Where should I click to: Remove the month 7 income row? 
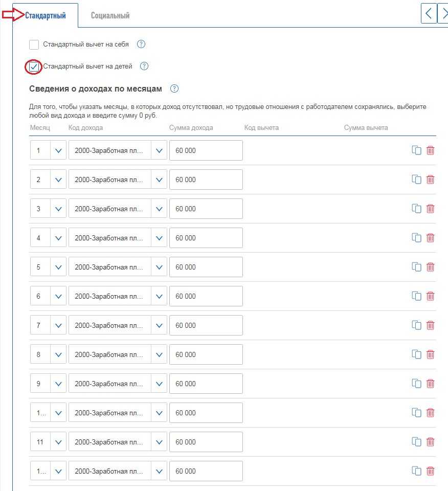tap(431, 325)
